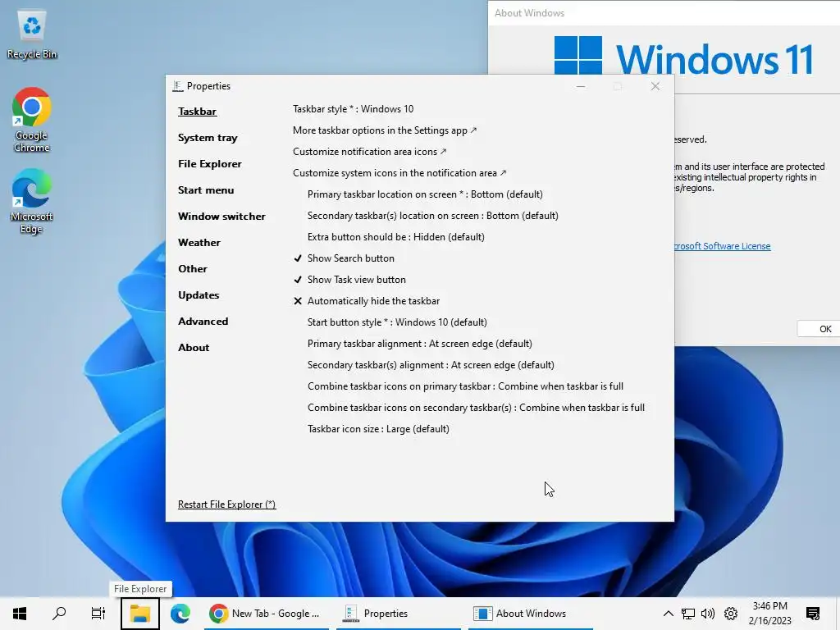Viewport: 840px width, 630px height.
Task: Open More taskbar options in Settings app
Action: [x=384, y=130]
